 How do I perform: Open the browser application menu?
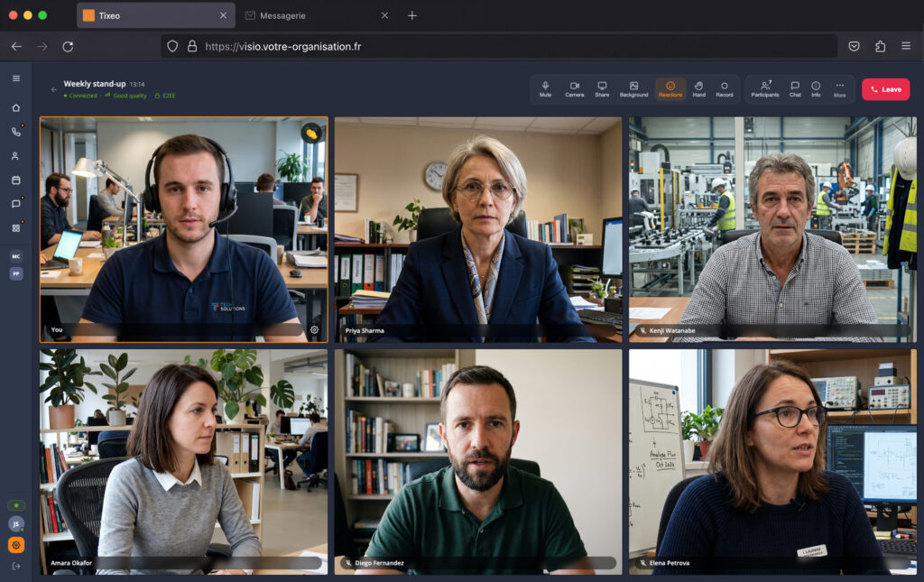[906, 46]
